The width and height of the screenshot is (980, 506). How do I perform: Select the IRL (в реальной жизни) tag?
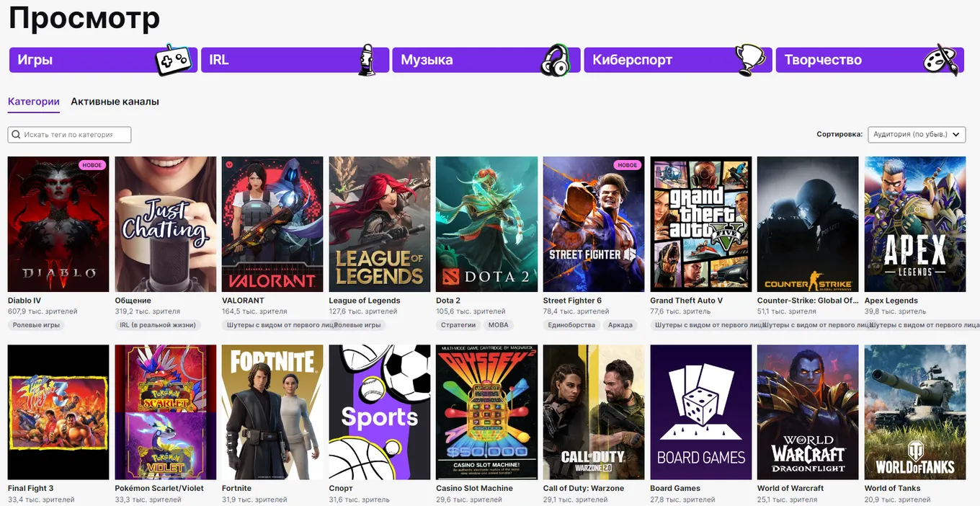158,325
